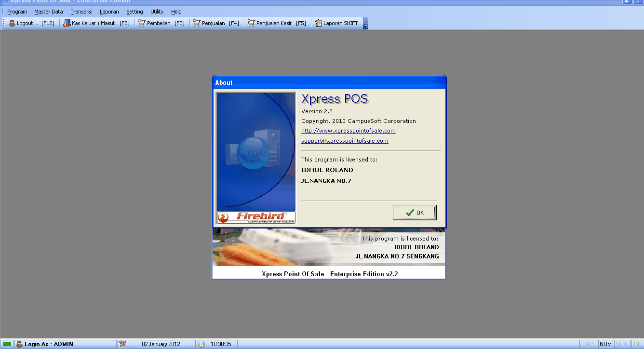Viewport: 644px width, 349px height.
Task: Open the Laporan menu
Action: click(x=109, y=12)
